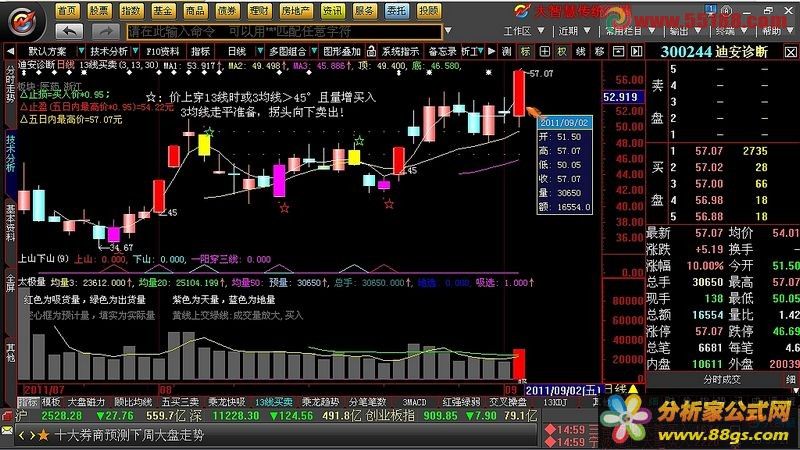
Task: Click the forward arrow navigation button
Action: click(106, 32)
